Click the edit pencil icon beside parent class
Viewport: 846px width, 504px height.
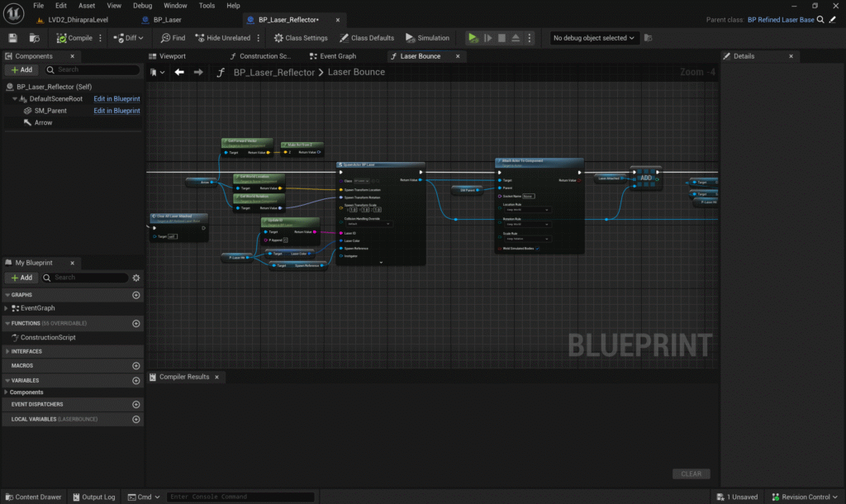tap(833, 20)
